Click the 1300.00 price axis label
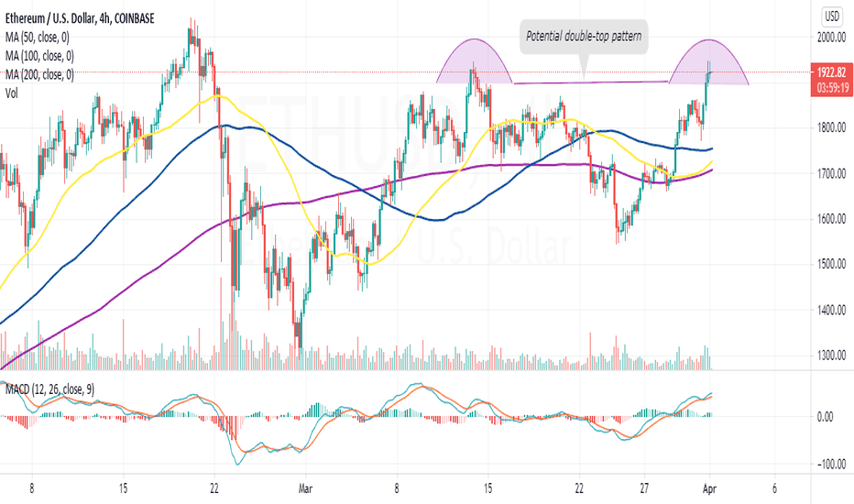Image resolution: width=854 pixels, height=504 pixels. (x=831, y=356)
